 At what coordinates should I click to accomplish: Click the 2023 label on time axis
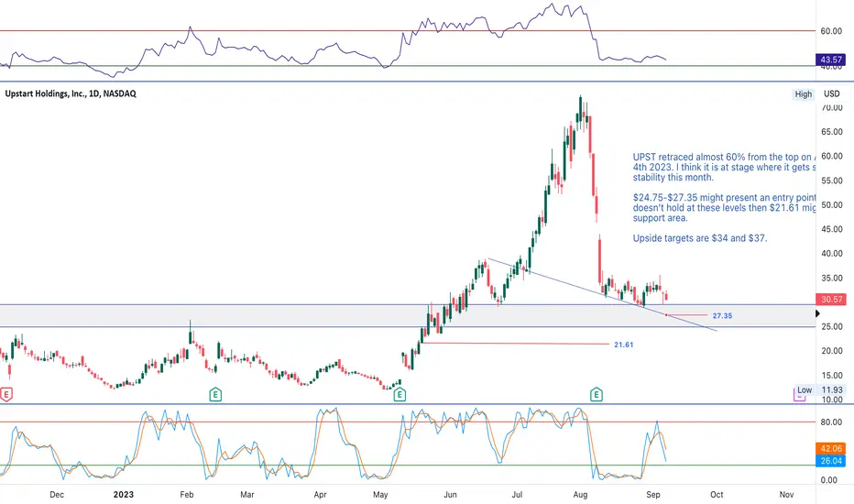point(123,495)
